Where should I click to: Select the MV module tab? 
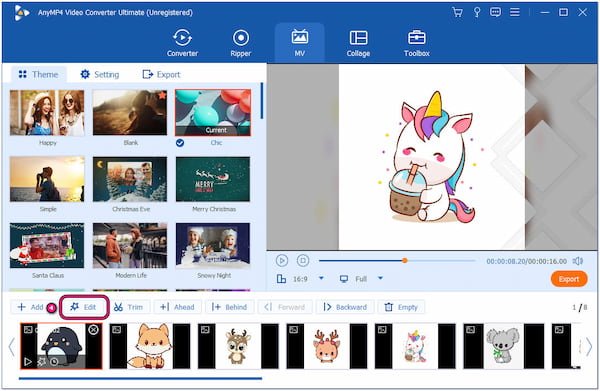pos(300,43)
